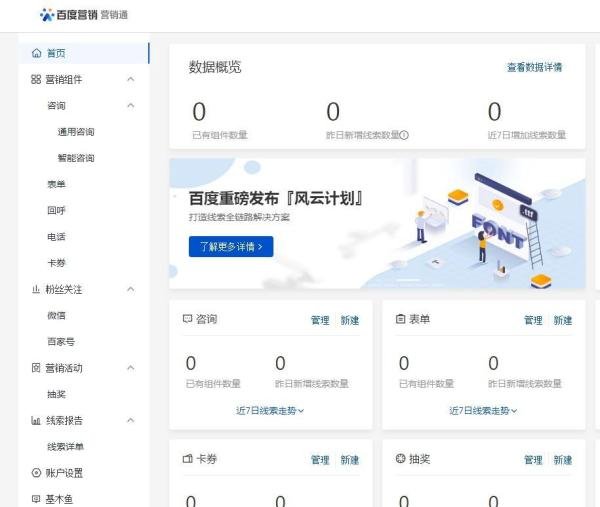Click the 查看数据详情 link
The width and height of the screenshot is (600, 507).
(x=535, y=67)
